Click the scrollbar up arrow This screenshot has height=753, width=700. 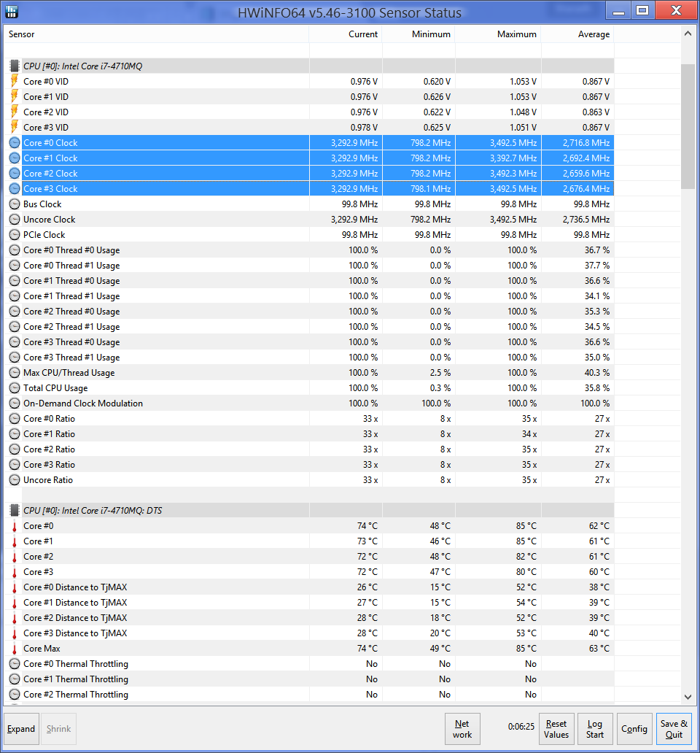click(688, 34)
